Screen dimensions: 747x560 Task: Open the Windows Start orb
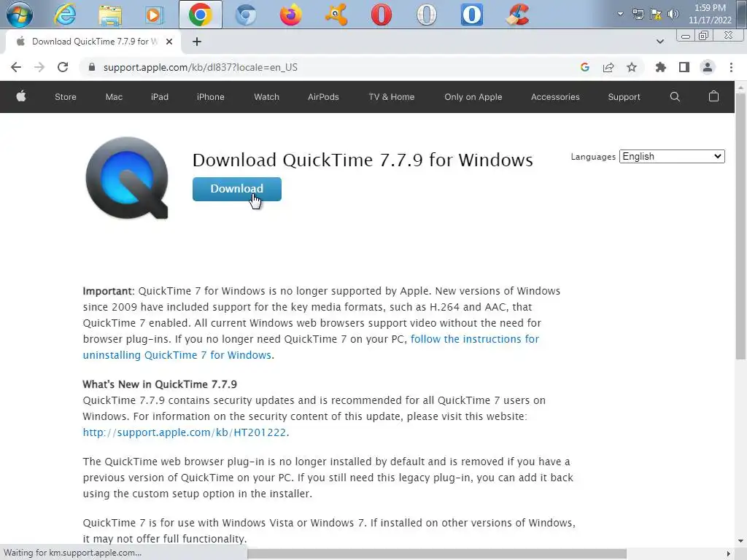tap(20, 15)
